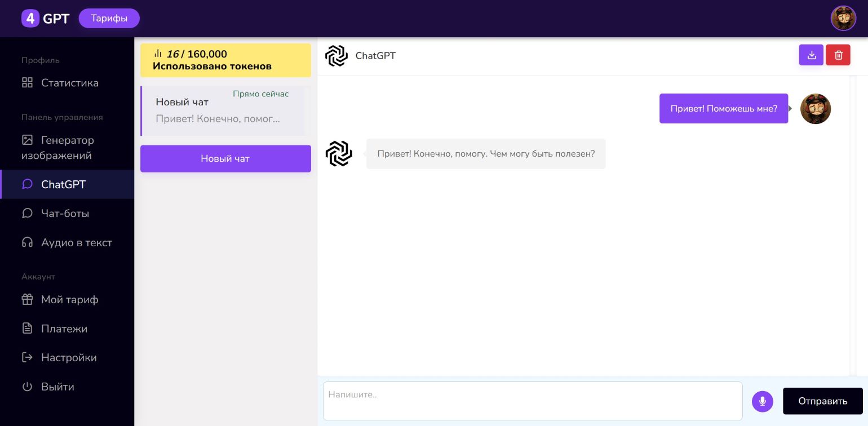This screenshot has height=426, width=868.
Task: Click the ChatGPT speech bubble sidebar icon
Action: pyautogui.click(x=27, y=184)
